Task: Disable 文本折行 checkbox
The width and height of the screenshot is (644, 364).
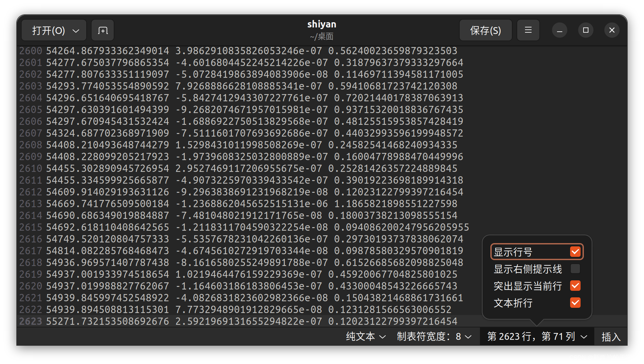Action: point(575,303)
